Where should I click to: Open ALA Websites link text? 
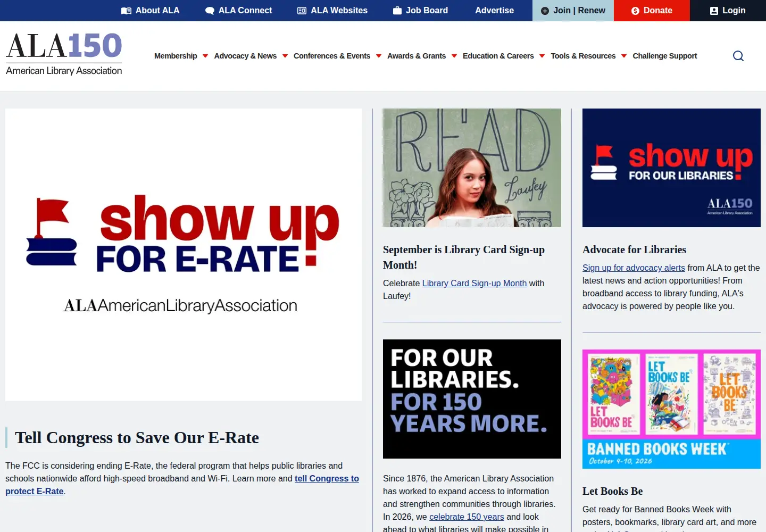pyautogui.click(x=339, y=11)
